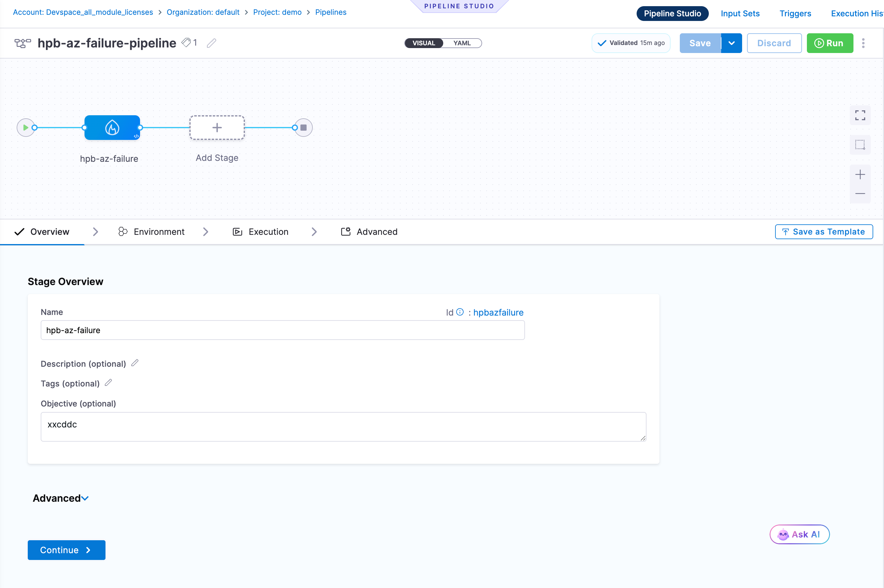Go to the Triggers tab
Image resolution: width=884 pixels, height=588 pixels.
[795, 14]
